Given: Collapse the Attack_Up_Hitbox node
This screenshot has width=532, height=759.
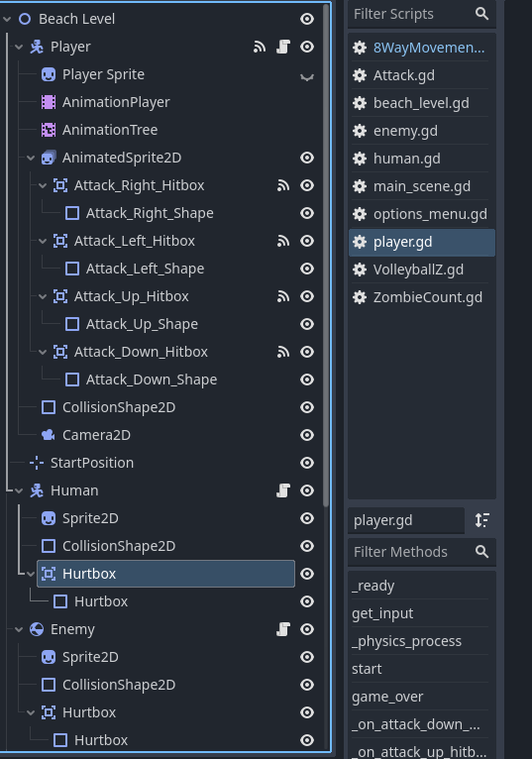Looking at the screenshot, I should tap(43, 296).
